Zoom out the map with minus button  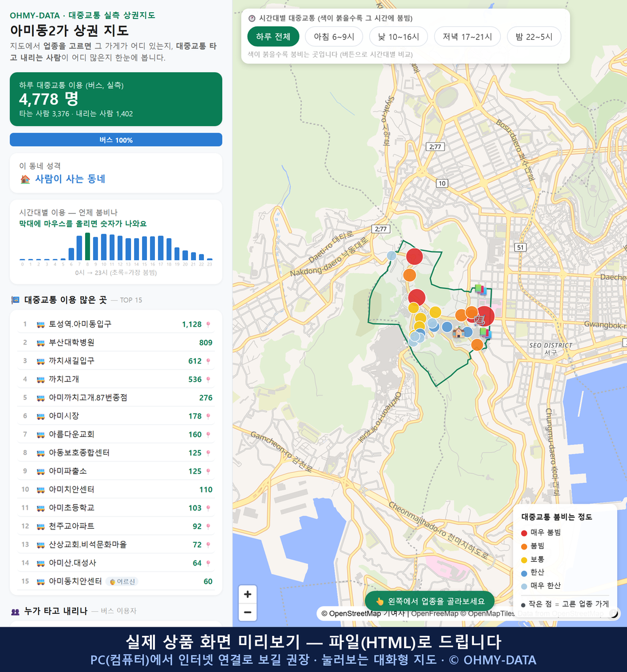[247, 612]
